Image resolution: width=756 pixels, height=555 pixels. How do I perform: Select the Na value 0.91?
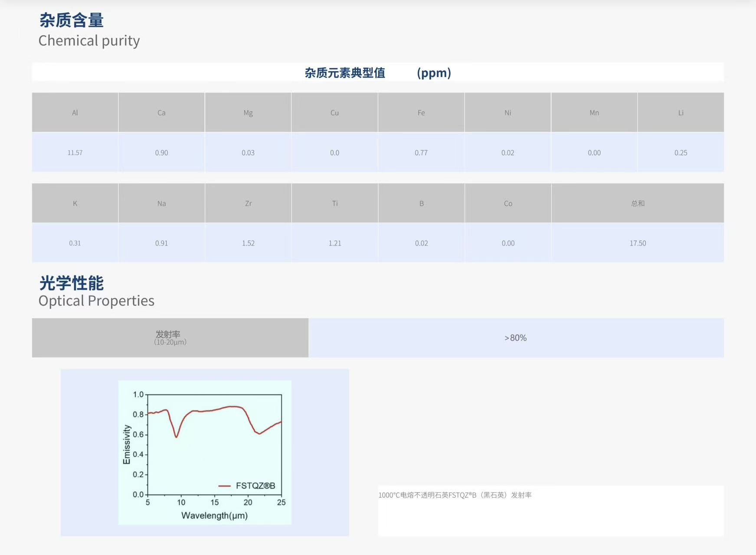point(161,243)
